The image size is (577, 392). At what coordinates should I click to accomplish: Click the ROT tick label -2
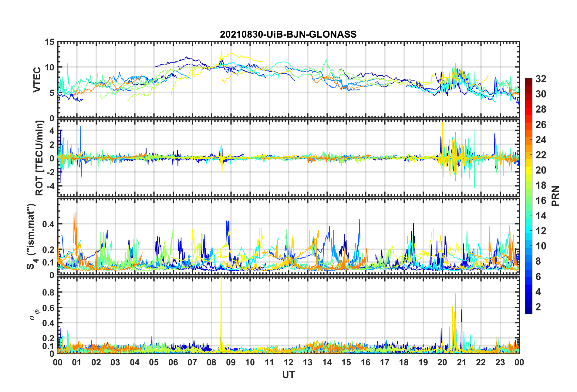pyautogui.click(x=51, y=172)
